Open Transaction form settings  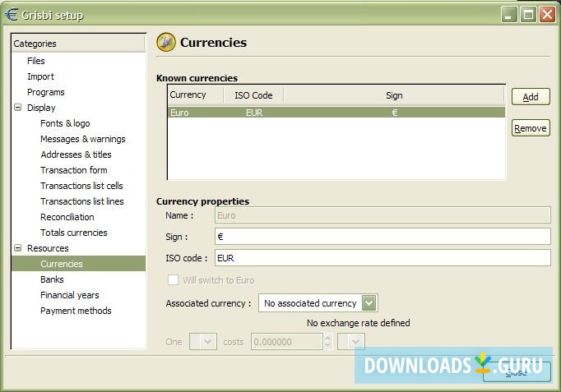(x=74, y=170)
